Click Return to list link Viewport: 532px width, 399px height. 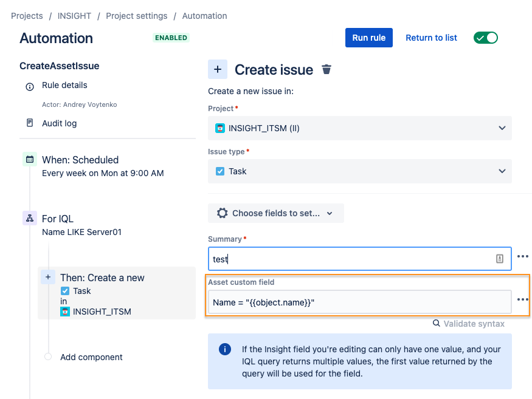tap(431, 38)
